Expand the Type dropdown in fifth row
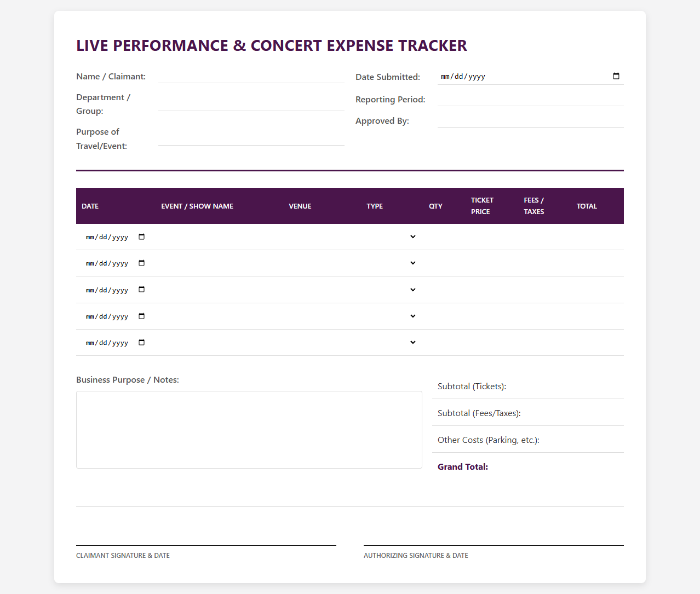700x594 pixels. [413, 342]
